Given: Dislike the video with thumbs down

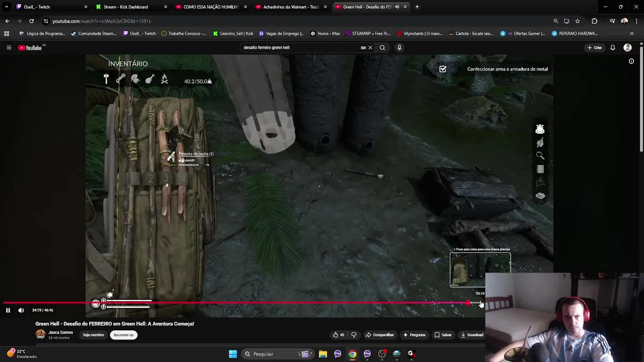Looking at the screenshot, I should click(x=354, y=335).
